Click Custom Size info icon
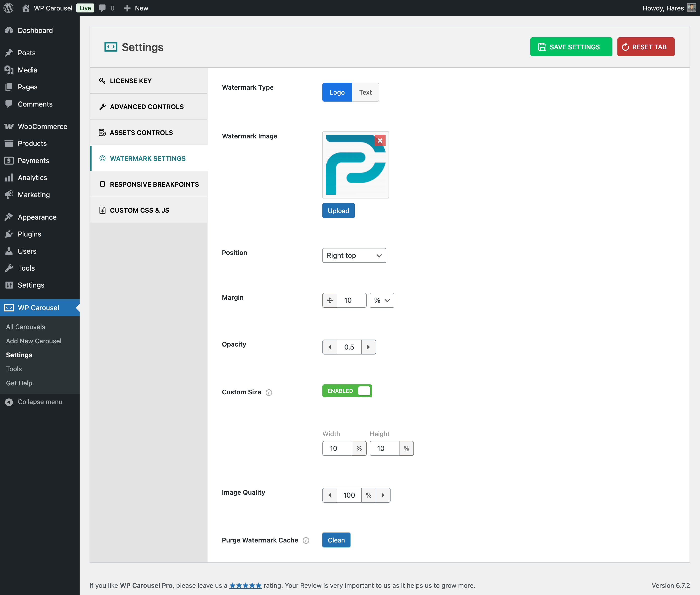 coord(269,392)
